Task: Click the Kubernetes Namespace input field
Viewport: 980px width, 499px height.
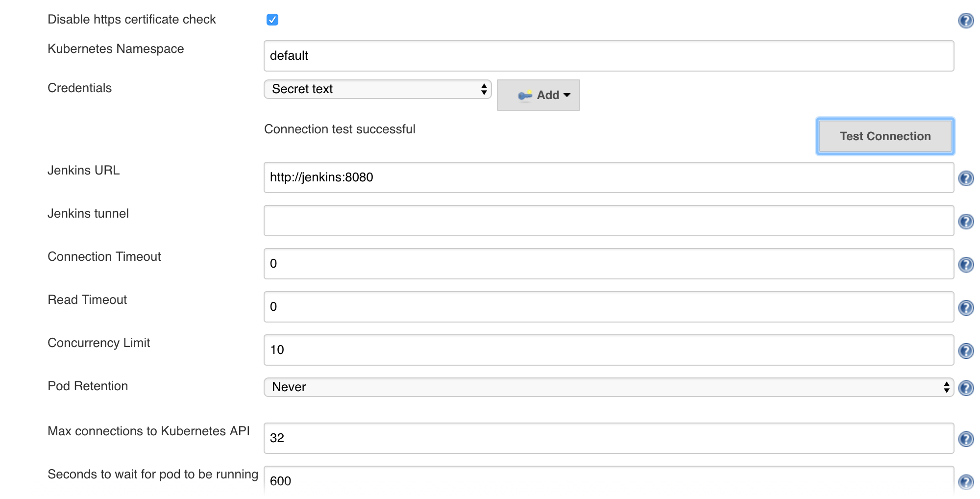Action: pos(609,56)
